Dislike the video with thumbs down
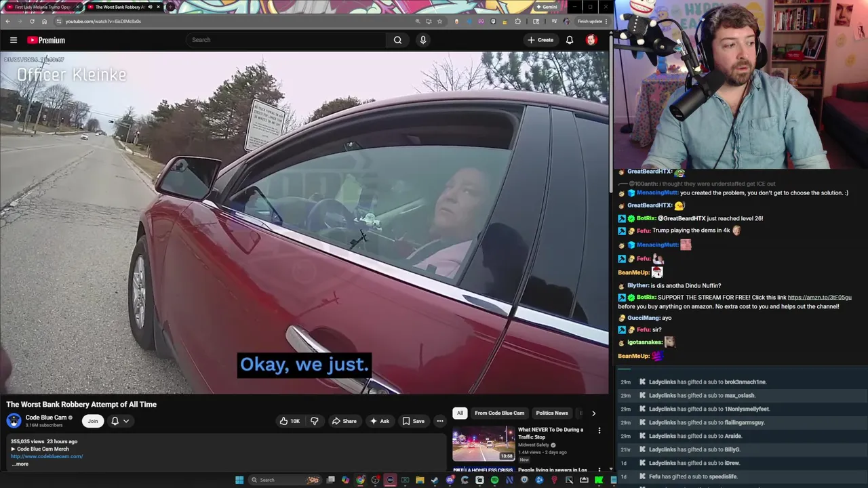Image resolution: width=868 pixels, height=488 pixels. point(314,421)
